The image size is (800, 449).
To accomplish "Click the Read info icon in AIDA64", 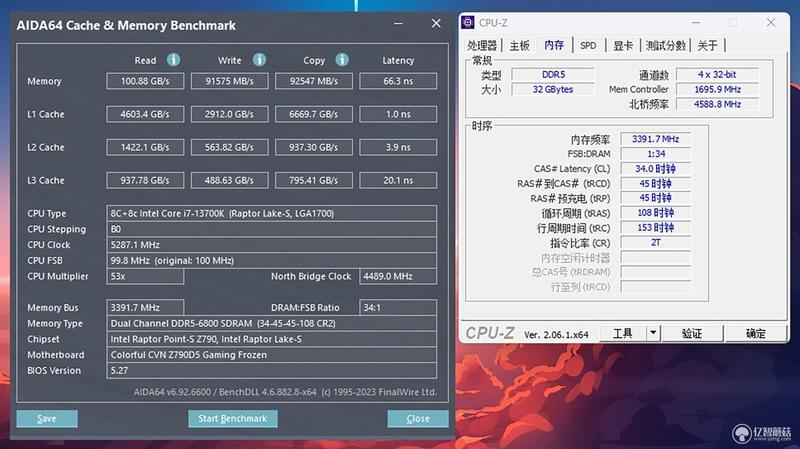I will (173, 60).
